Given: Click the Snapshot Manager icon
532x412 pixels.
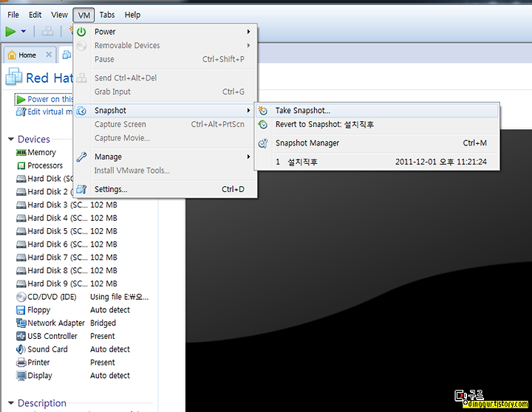Looking at the screenshot, I should coord(262,143).
